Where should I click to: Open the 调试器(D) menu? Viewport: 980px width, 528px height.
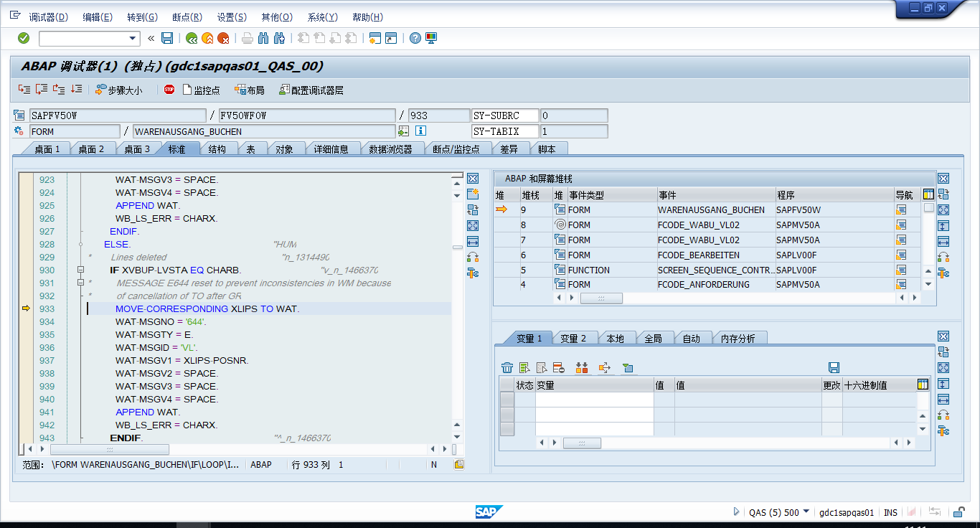48,17
